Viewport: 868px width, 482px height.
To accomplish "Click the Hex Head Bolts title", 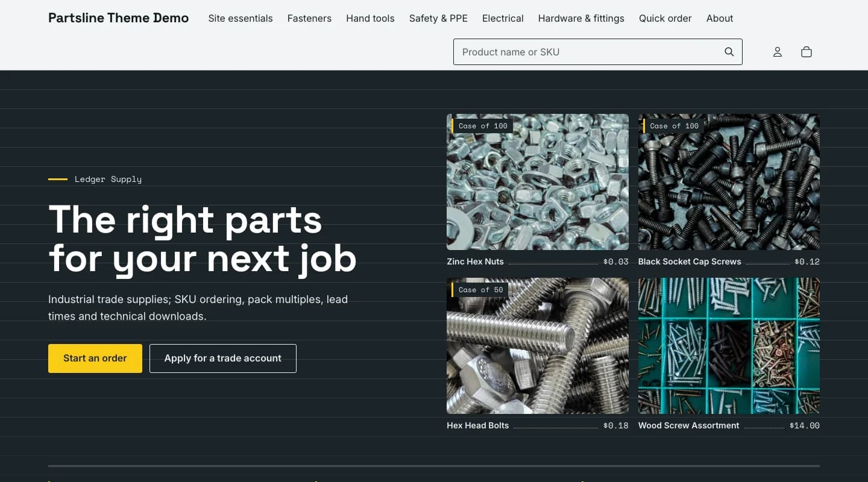I will (477, 425).
